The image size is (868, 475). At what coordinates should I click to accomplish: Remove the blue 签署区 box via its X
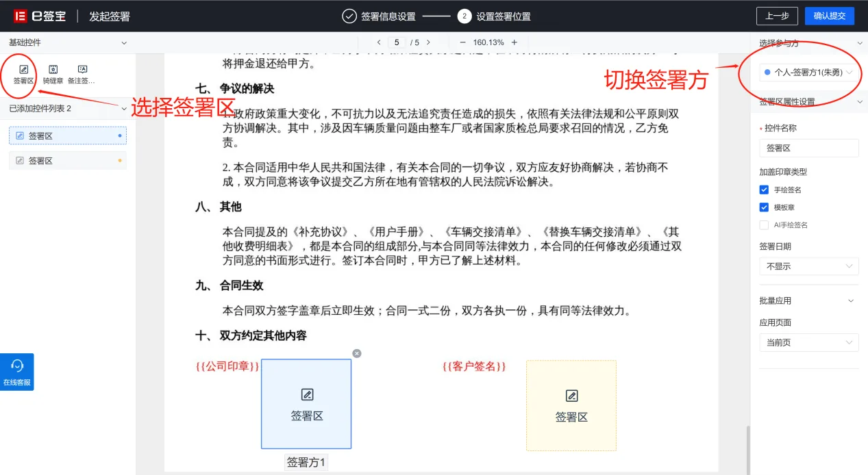click(x=357, y=353)
